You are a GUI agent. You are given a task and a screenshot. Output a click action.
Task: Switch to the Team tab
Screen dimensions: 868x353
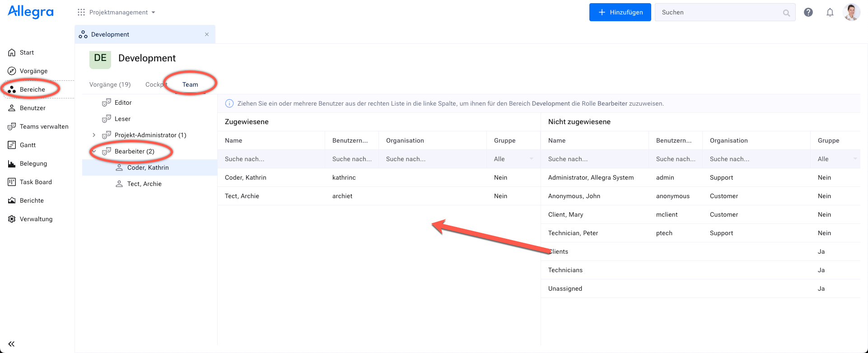tap(190, 84)
